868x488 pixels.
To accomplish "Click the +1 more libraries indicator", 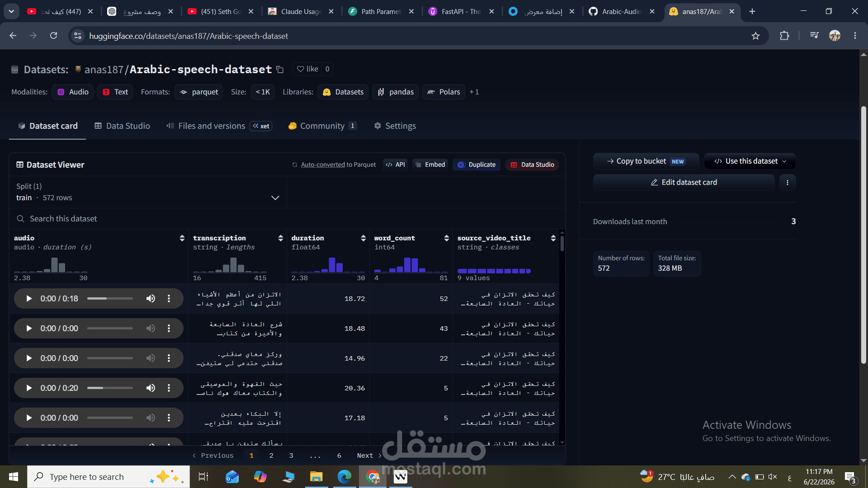I will (474, 92).
